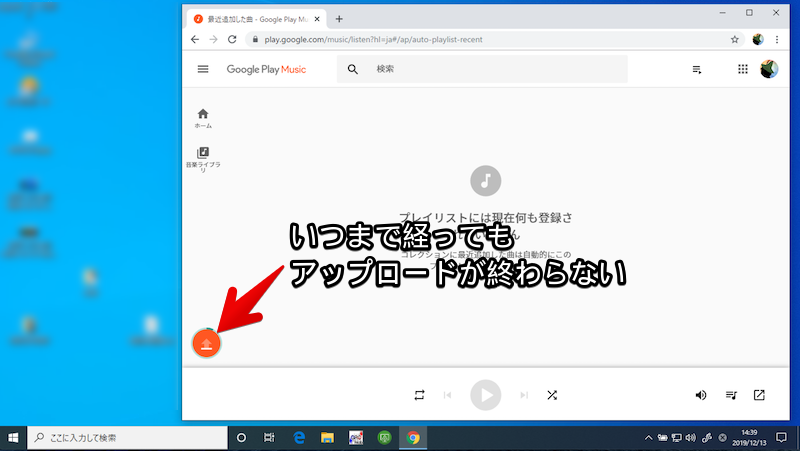Select the Google Play Music browser tab
Screen dimensions: 800x451
click(257, 19)
